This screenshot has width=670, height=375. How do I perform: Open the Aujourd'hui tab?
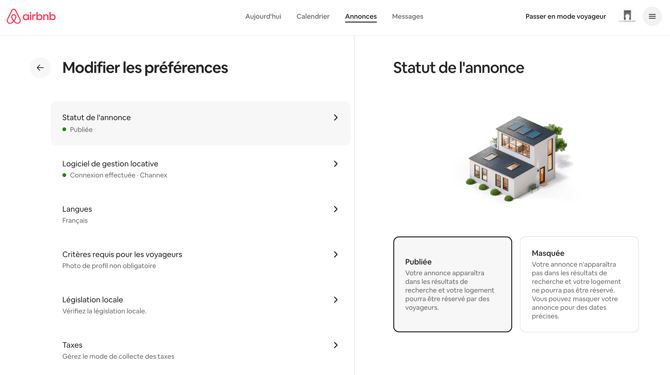(263, 17)
